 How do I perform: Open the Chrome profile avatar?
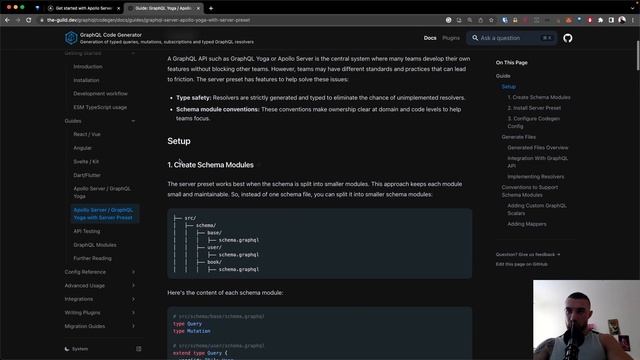coord(622,20)
